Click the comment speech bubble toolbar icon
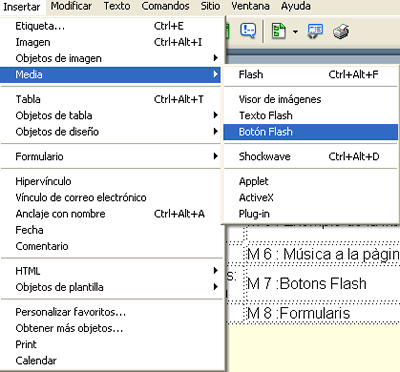 pyautogui.click(x=248, y=31)
